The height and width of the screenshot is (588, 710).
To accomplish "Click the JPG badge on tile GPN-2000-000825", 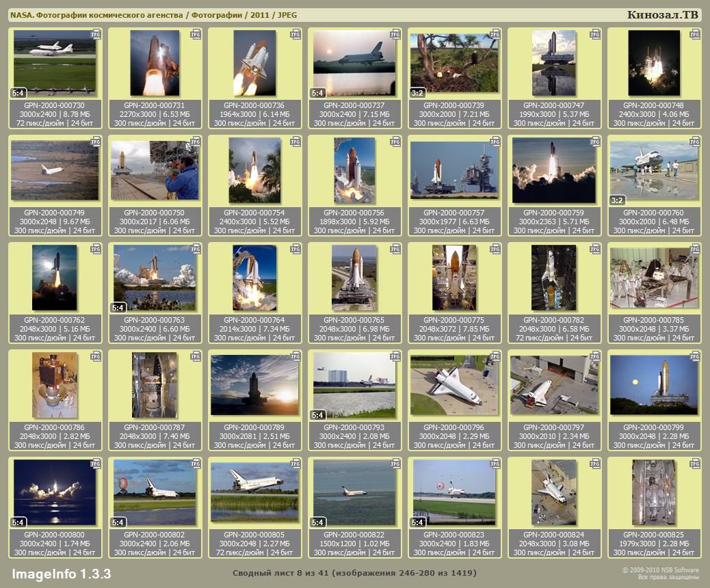I will (x=696, y=463).
